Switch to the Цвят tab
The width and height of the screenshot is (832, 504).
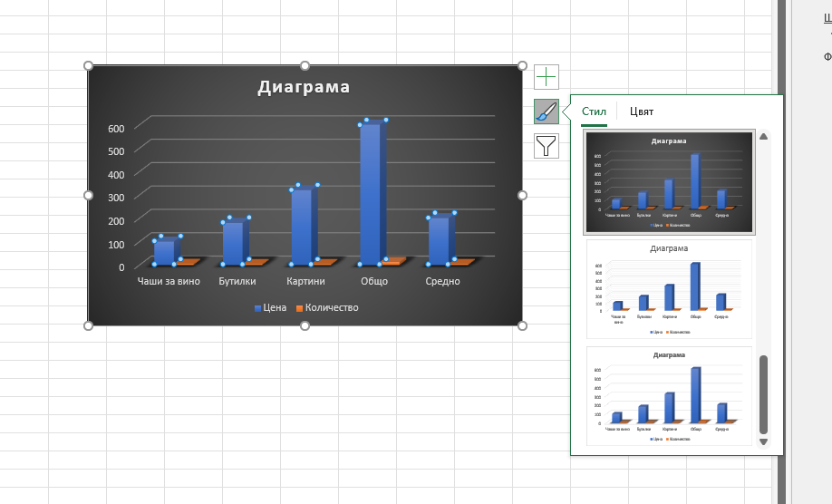click(642, 111)
